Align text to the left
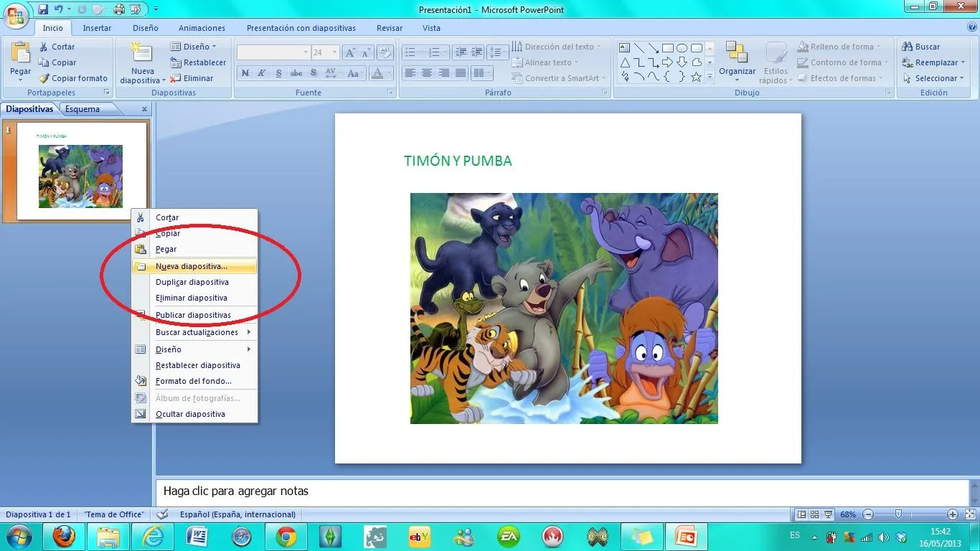The height and width of the screenshot is (551, 980). tap(410, 73)
